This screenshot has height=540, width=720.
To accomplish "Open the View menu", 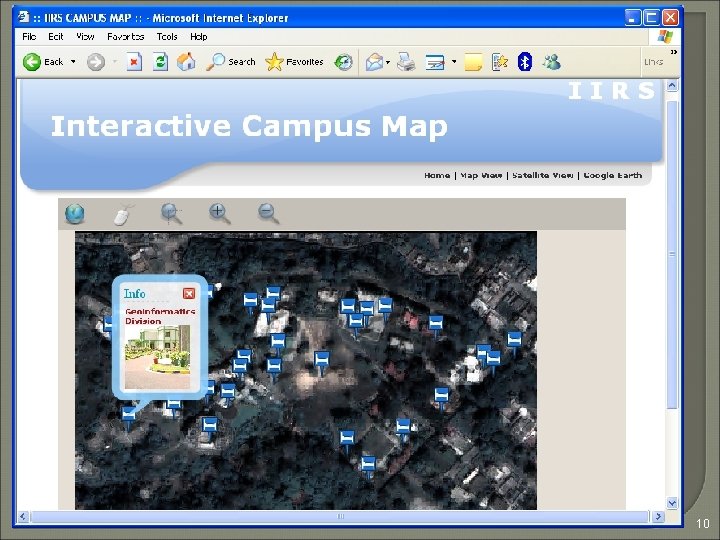I will (85, 37).
